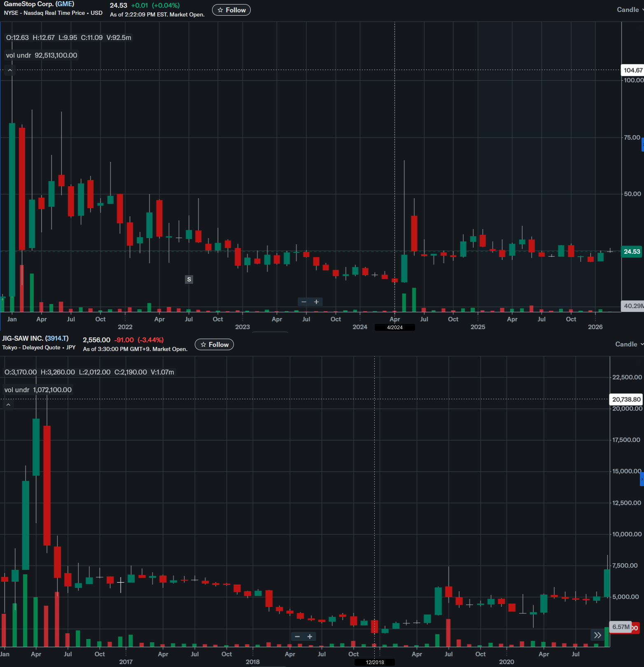This screenshot has width=644, height=667.
Task: Click the stock split 'S' marker on GME chart
Action: pyautogui.click(x=189, y=279)
